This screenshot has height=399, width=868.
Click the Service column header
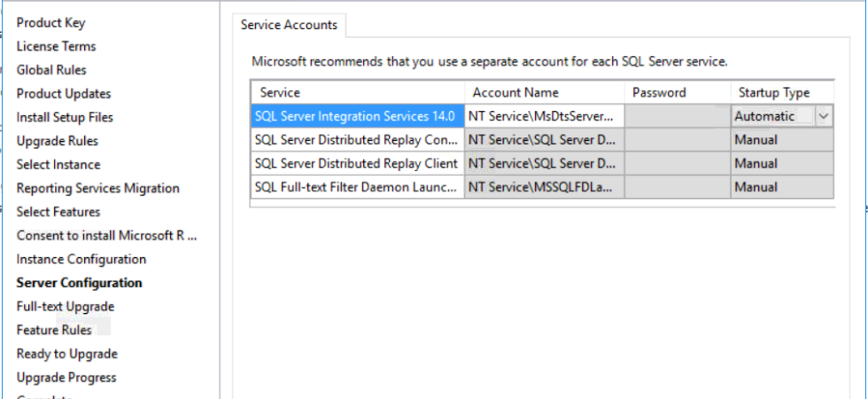[357, 92]
